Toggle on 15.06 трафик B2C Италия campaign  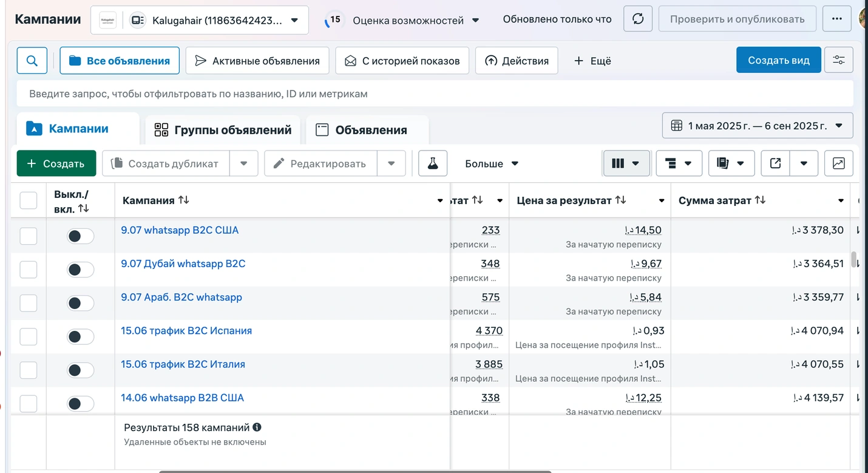pos(80,370)
